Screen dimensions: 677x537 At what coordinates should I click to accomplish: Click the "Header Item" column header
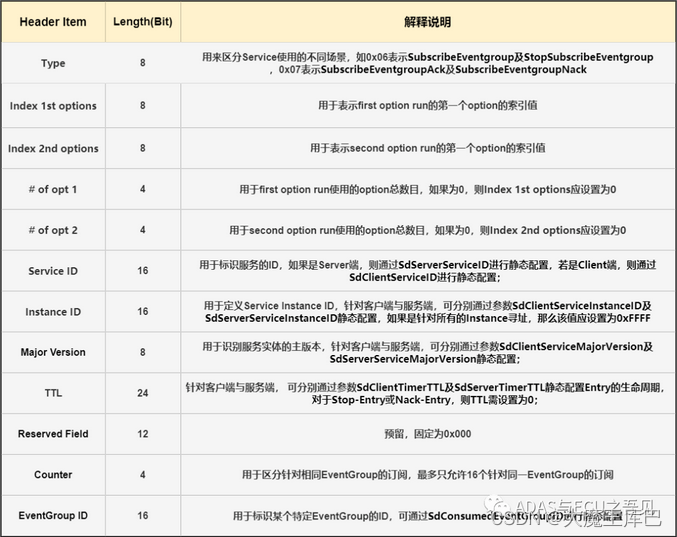(53, 22)
